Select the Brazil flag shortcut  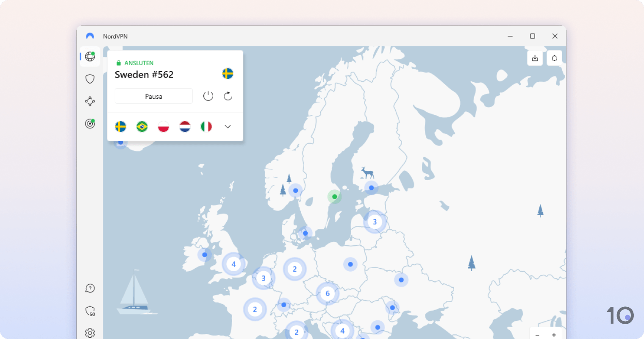142,126
